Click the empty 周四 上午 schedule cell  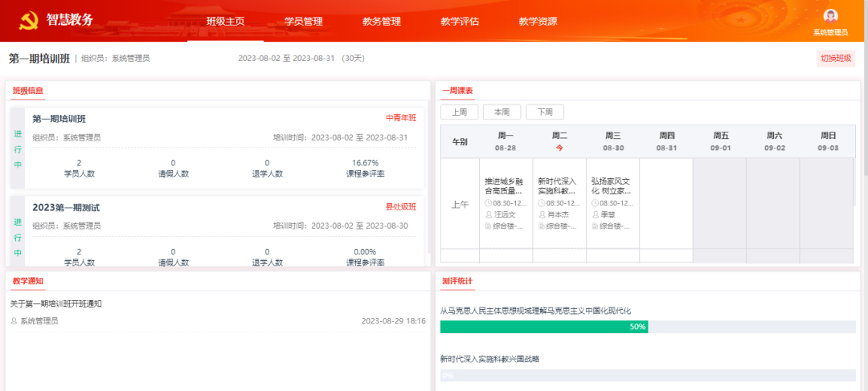tap(666, 203)
